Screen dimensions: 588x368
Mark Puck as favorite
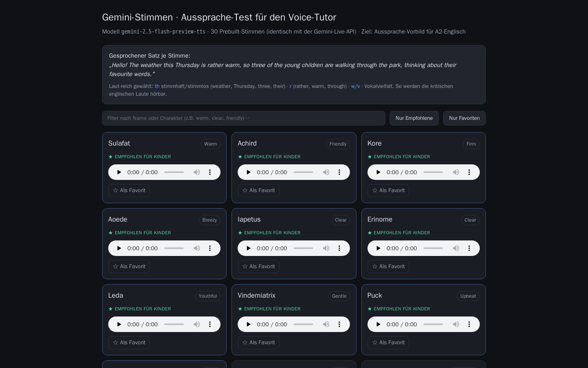click(388, 343)
